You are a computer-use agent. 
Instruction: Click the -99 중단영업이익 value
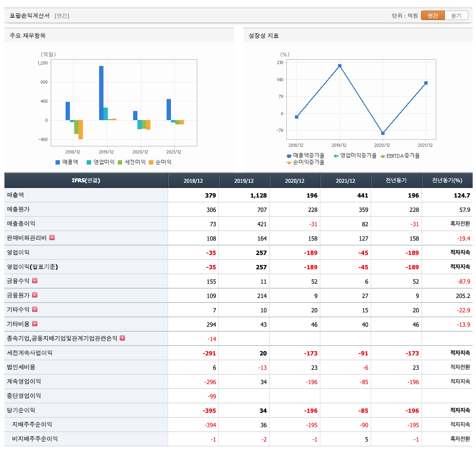[x=212, y=397]
